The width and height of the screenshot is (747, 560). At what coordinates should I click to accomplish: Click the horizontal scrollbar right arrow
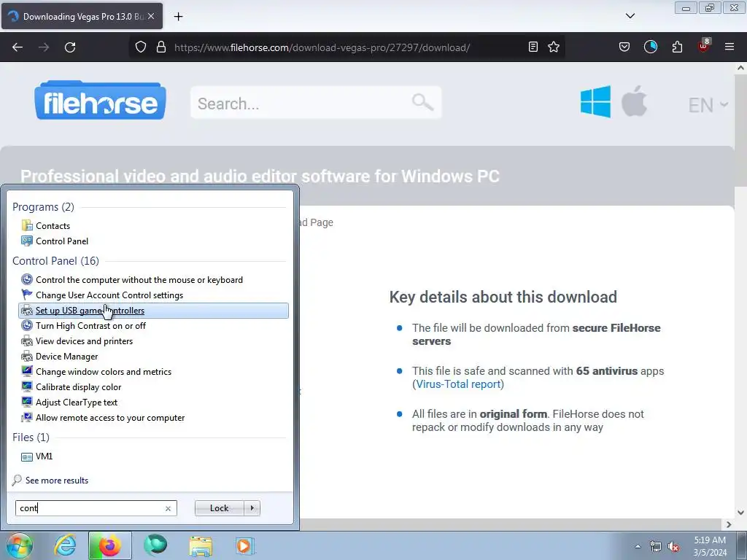(x=729, y=524)
